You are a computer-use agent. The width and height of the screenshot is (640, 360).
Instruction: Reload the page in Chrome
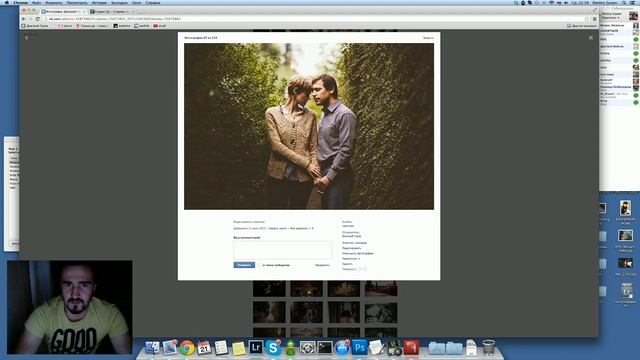[x=38, y=19]
